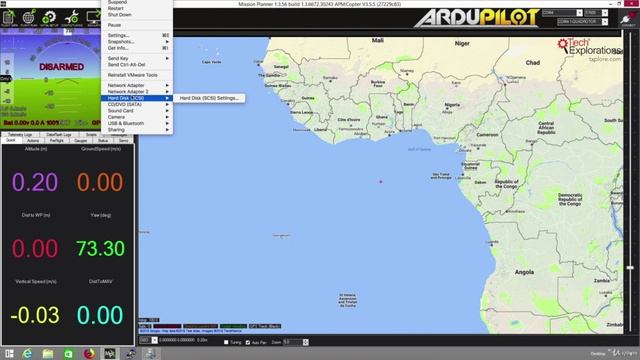Expand the USB & Bluetooth submenu
This screenshot has width=640, height=360.
pyautogui.click(x=137, y=123)
